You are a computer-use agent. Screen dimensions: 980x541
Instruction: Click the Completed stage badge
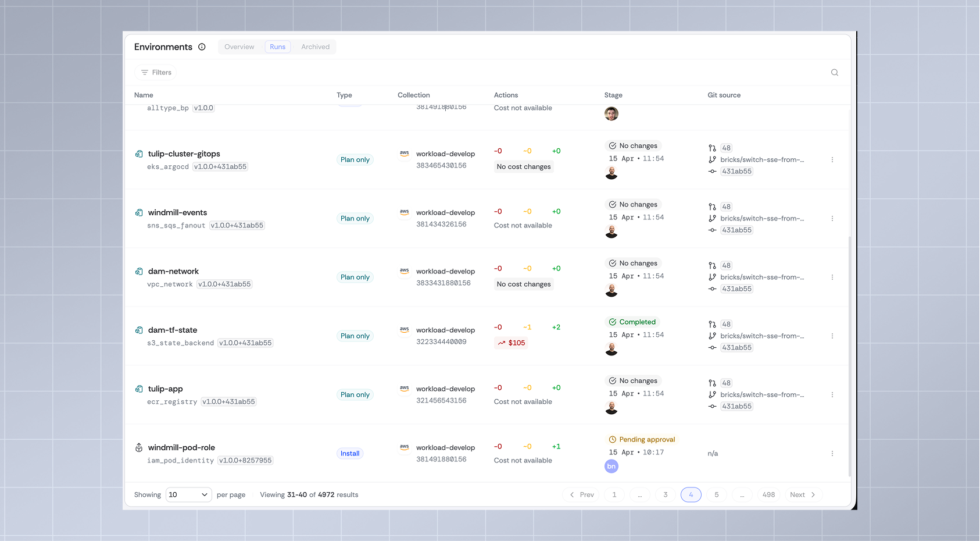(x=632, y=322)
